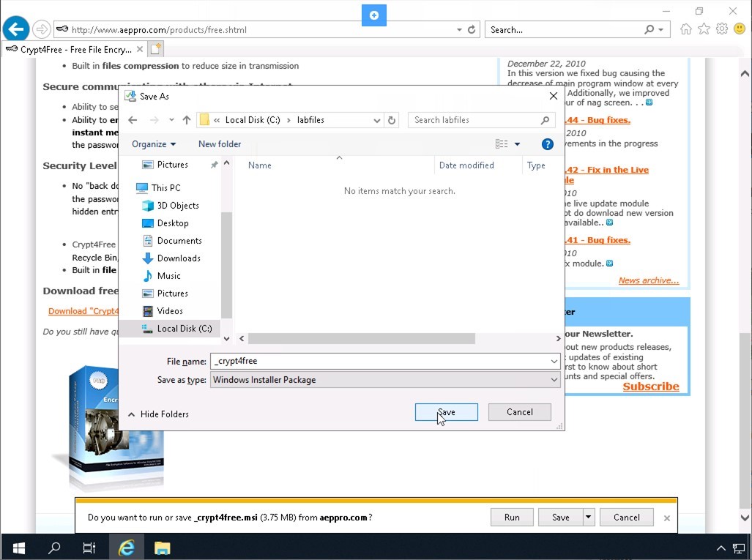This screenshot has height=560, width=752.
Task: Expand the Save button arrow in download bar
Action: (x=588, y=517)
